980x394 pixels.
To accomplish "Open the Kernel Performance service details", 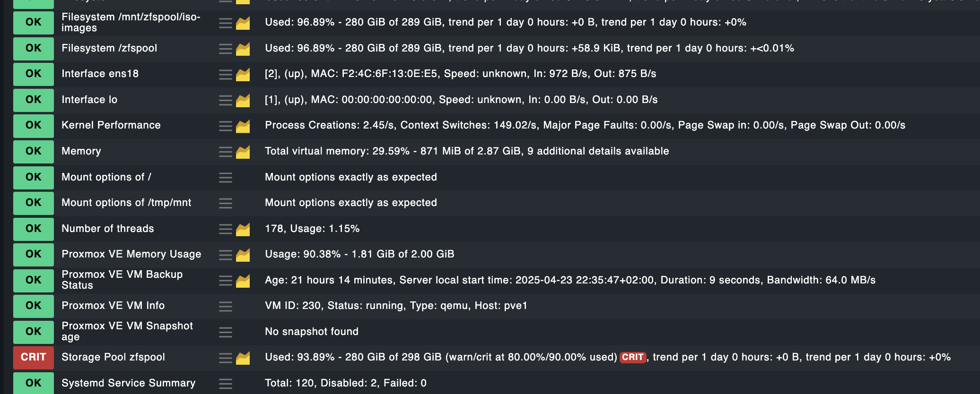I will point(111,125).
